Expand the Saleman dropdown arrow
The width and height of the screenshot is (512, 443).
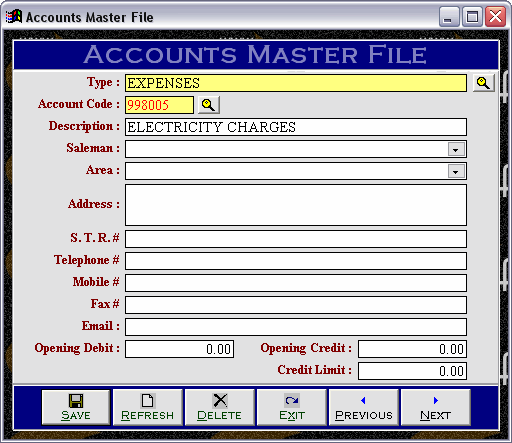coord(456,149)
